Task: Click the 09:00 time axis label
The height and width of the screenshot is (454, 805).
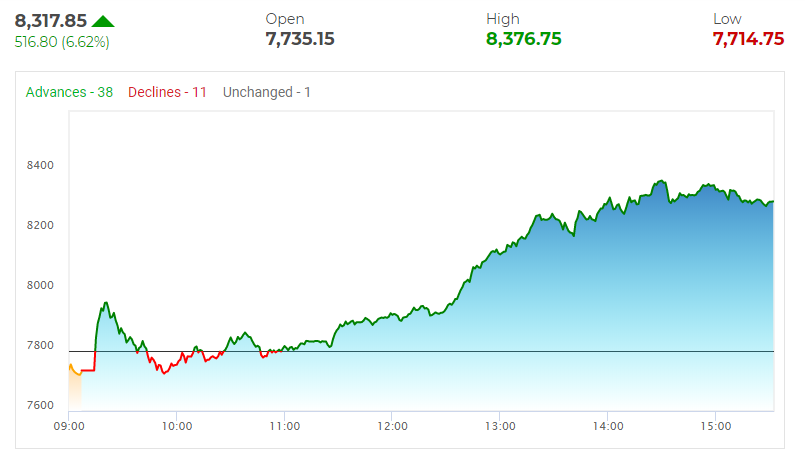Action: click(69, 426)
